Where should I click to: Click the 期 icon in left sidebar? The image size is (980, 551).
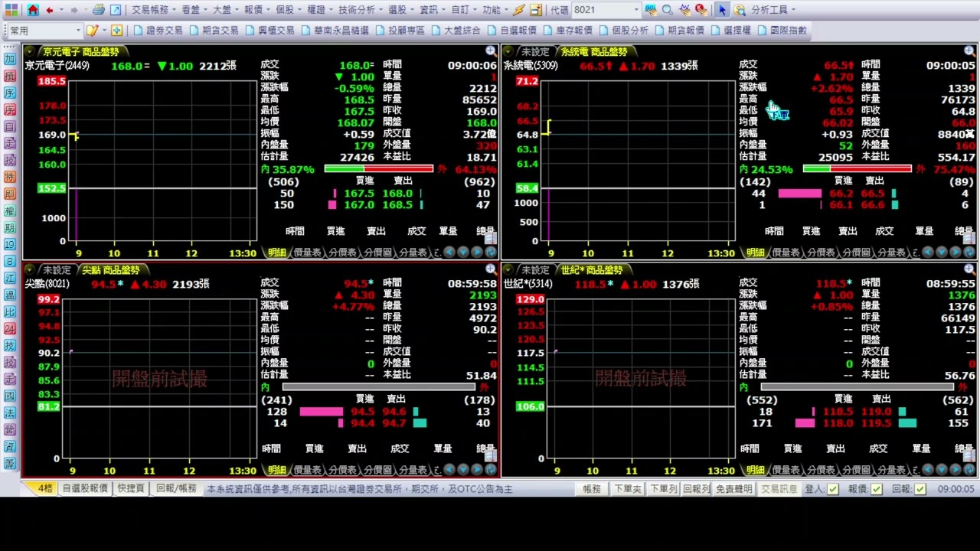10,227
